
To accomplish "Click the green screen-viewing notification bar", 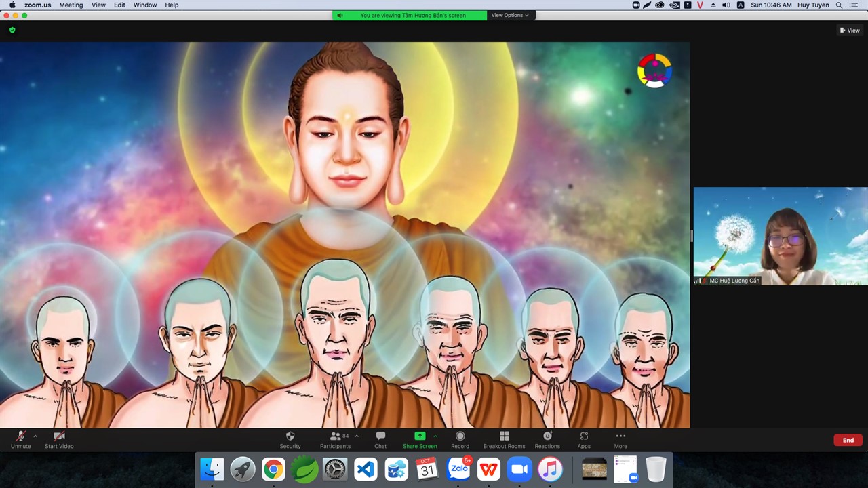I will [x=410, y=15].
